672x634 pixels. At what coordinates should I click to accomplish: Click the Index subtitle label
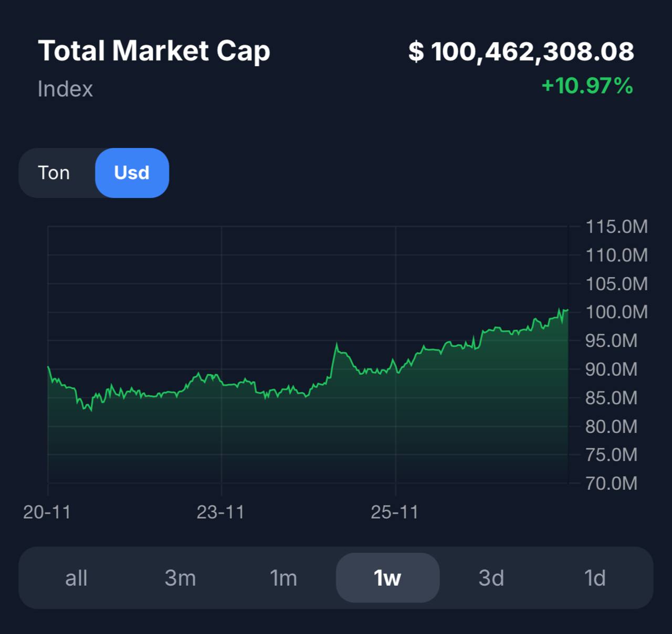(x=65, y=89)
